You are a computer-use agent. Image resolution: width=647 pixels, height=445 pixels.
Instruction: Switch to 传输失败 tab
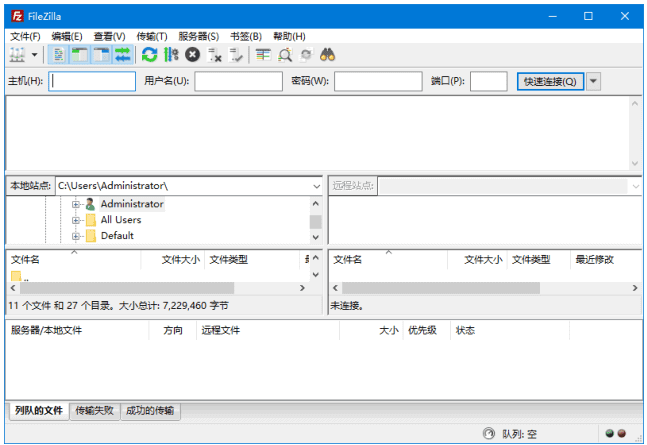point(94,410)
